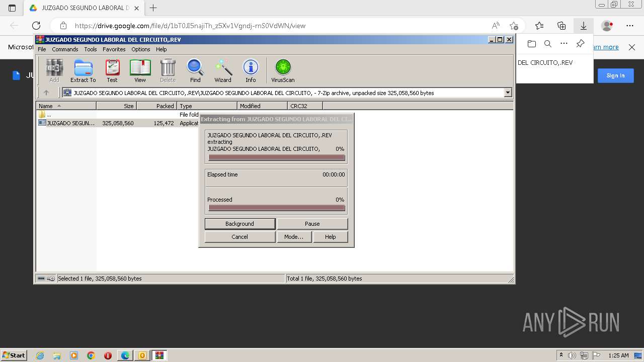Sort by Type column header

(x=207, y=106)
